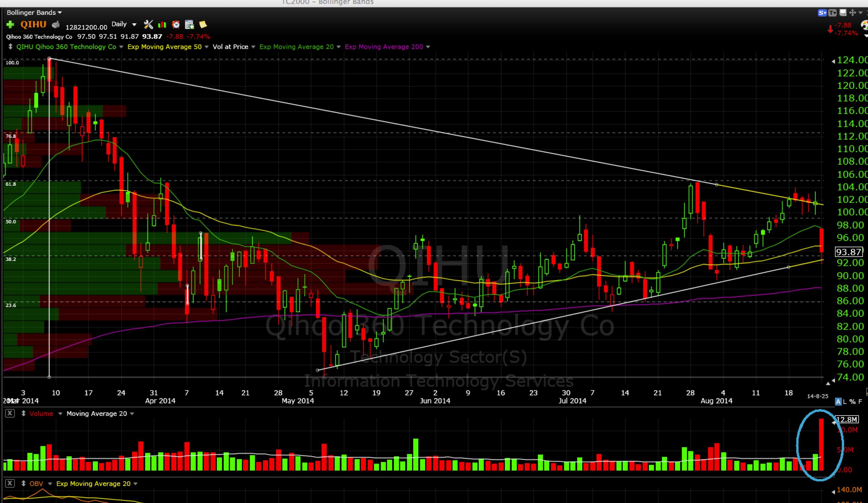Screen dimensions: 868x503
Task: Click the calendar with plus icon
Action: 189,24
